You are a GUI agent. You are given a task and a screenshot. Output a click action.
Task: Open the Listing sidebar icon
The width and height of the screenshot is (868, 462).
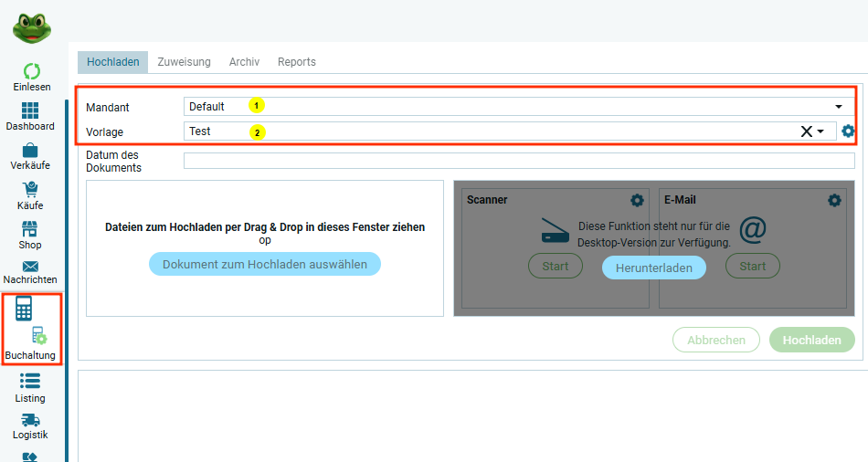click(x=30, y=382)
